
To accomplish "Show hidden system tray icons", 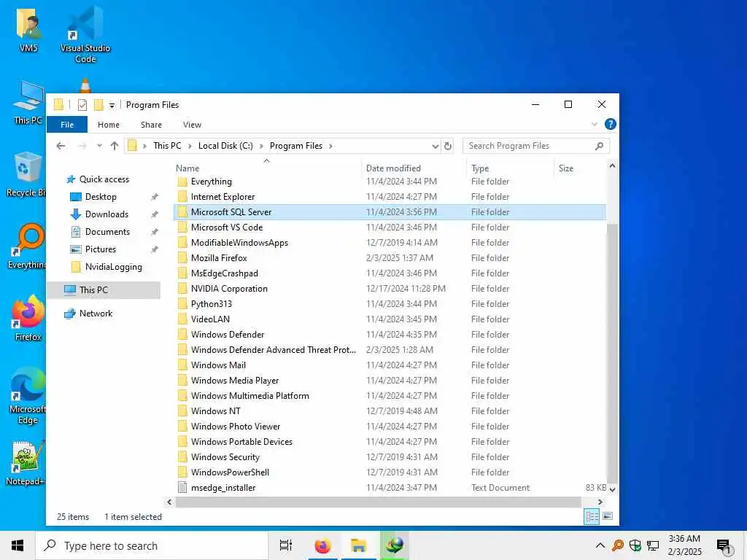I will click(600, 545).
